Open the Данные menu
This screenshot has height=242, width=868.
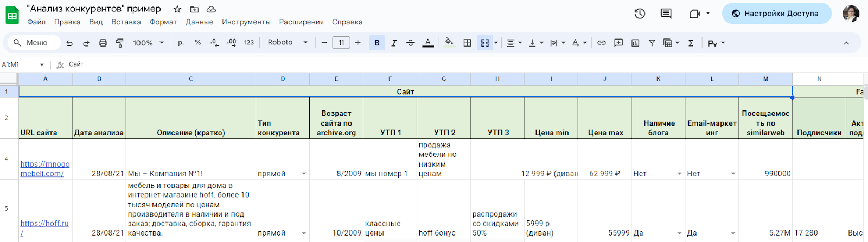[x=199, y=22]
